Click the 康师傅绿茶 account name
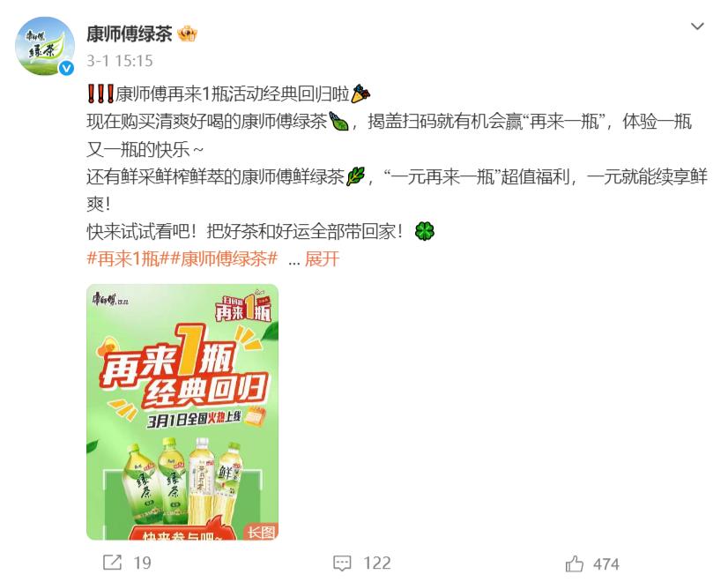The width and height of the screenshot is (728, 582). tap(129, 34)
